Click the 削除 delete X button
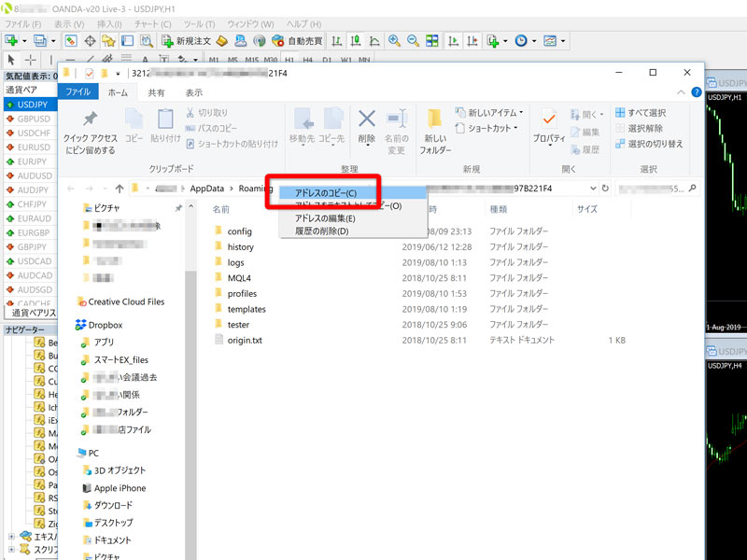747x560 pixels. click(x=367, y=126)
